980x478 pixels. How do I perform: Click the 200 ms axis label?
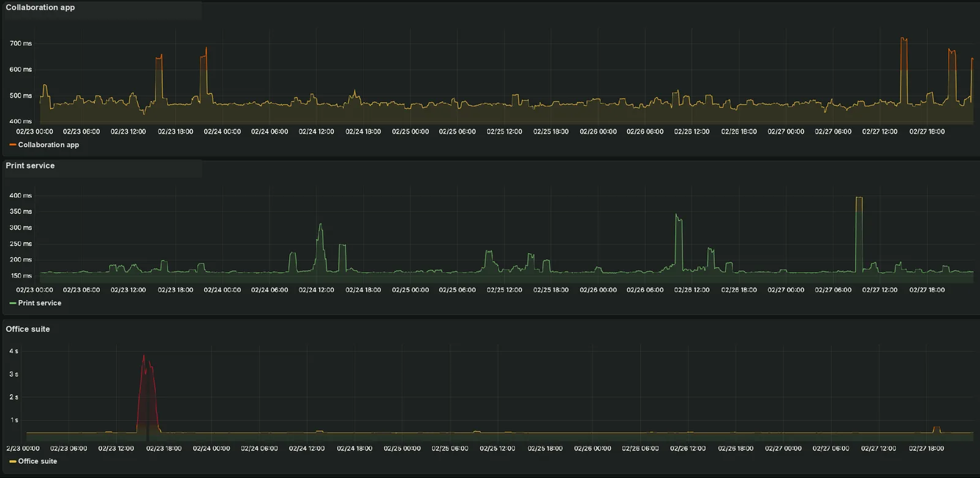[21, 260]
